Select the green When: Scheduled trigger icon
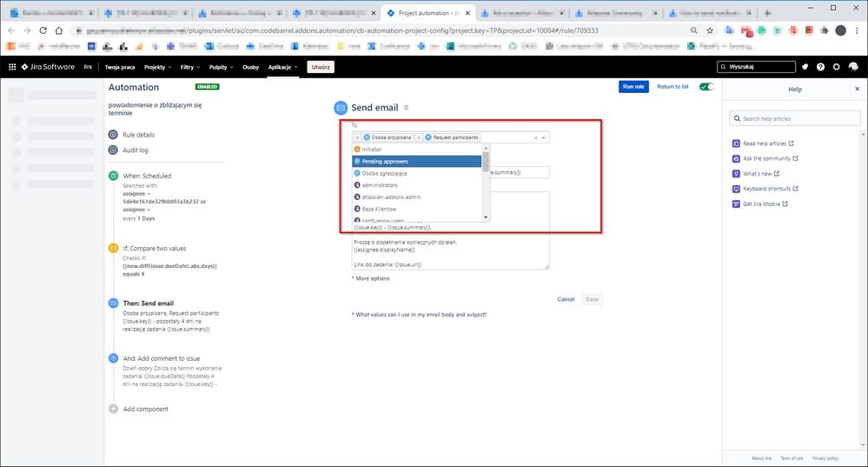Image resolution: width=868 pixels, height=467 pixels. point(114,176)
